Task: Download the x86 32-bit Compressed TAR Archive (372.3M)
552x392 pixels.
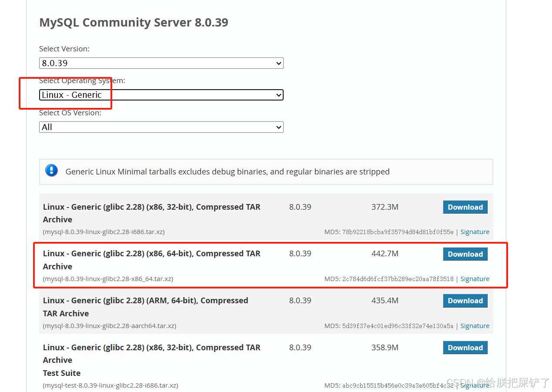Action: pyautogui.click(x=465, y=207)
